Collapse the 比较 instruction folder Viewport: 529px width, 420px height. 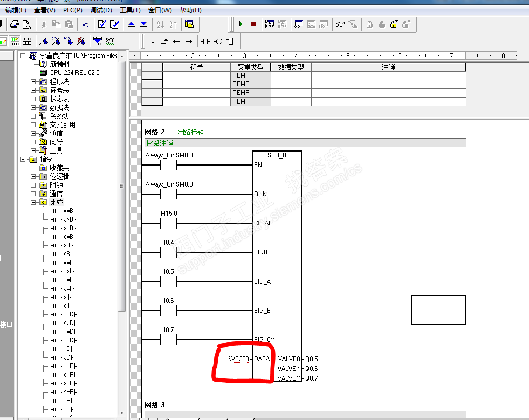(x=33, y=202)
